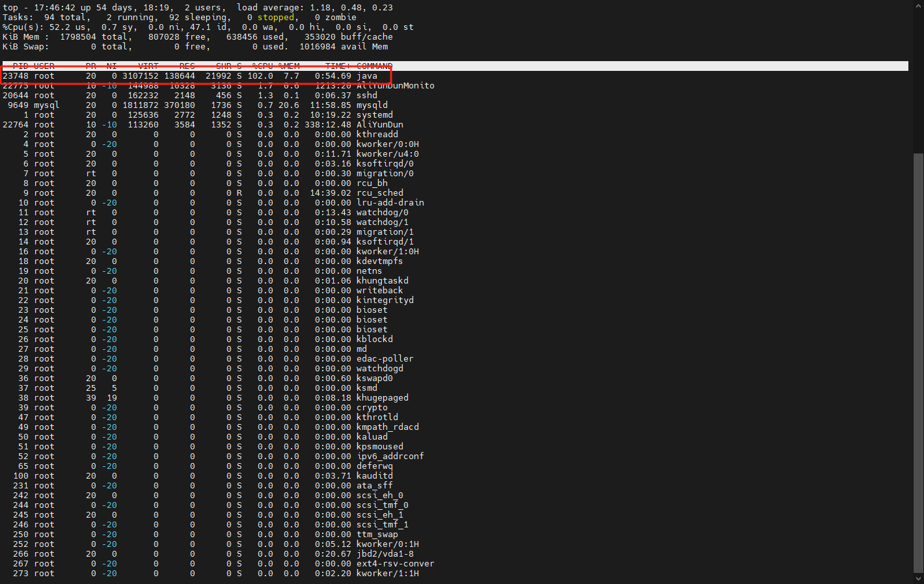Screen dimensions: 924x584
Task: Click the AliYunDun process name
Action: coord(380,125)
